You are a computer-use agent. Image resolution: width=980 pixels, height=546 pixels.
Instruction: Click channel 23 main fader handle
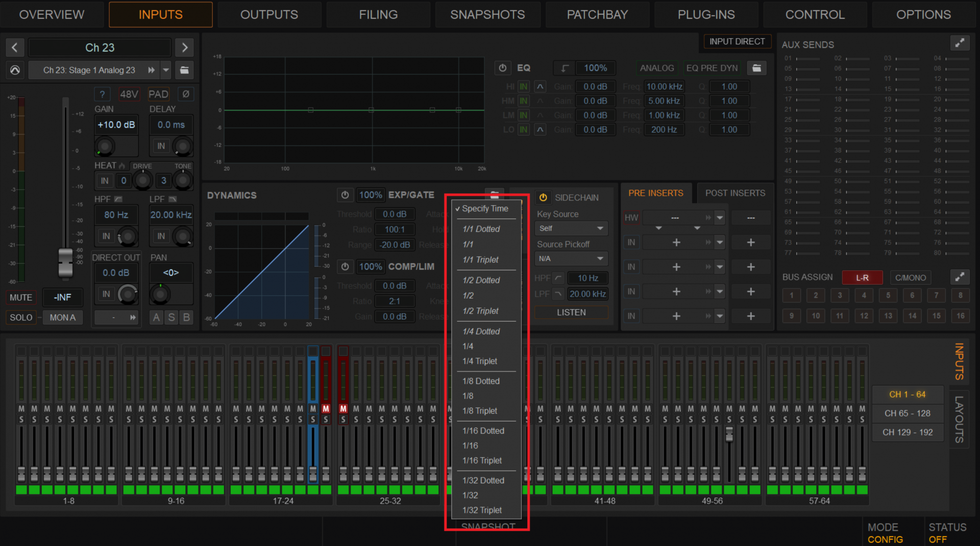pyautogui.click(x=65, y=262)
